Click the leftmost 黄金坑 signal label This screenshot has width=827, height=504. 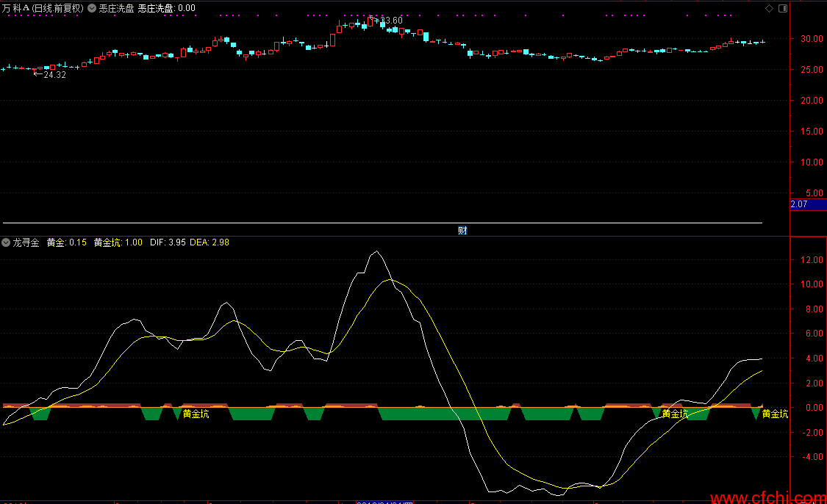click(196, 414)
